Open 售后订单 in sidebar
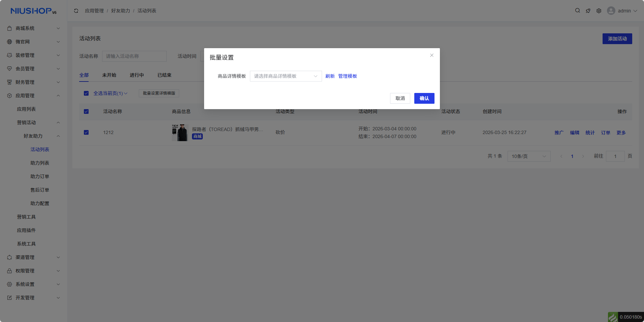 [x=40, y=190]
